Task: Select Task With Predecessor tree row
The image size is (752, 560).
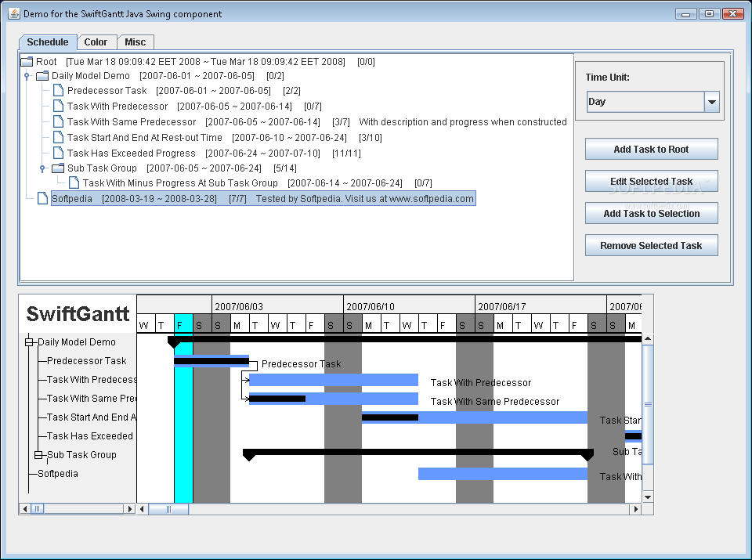Action: tap(194, 106)
